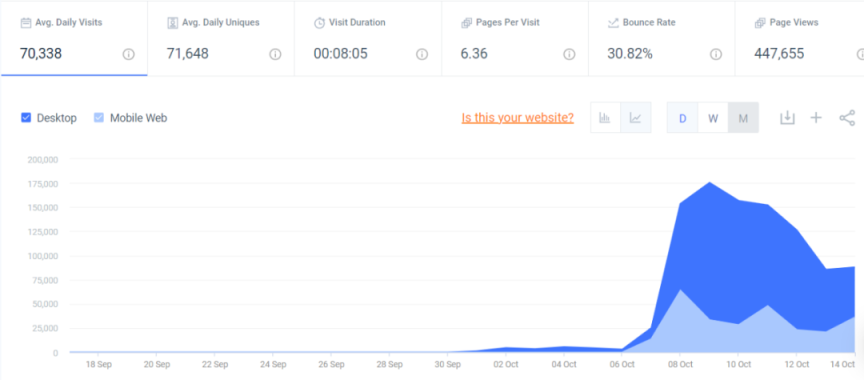Switch chart to line graph view

pos(636,117)
